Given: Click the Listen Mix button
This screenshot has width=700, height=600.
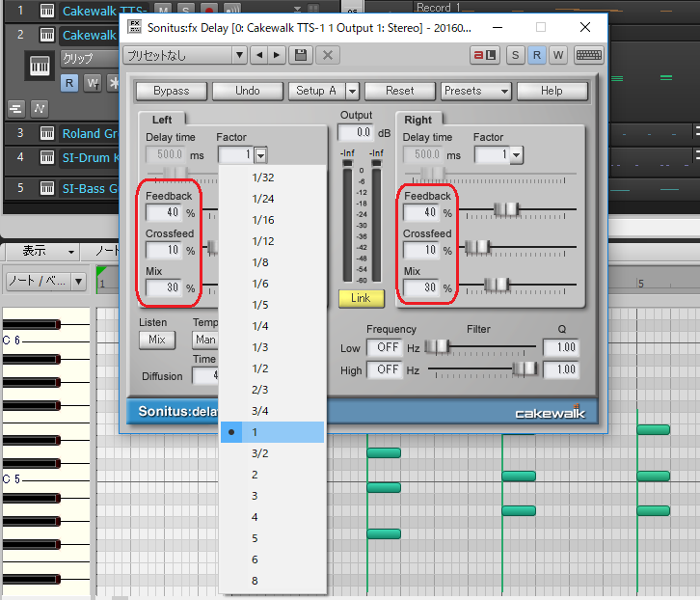Looking at the screenshot, I should point(157,340).
